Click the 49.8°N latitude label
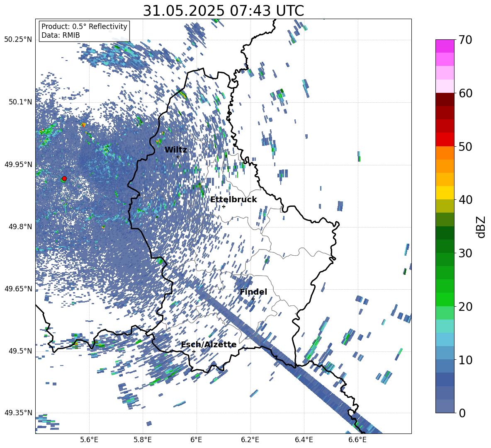This screenshot has width=491, height=448. coord(20,227)
